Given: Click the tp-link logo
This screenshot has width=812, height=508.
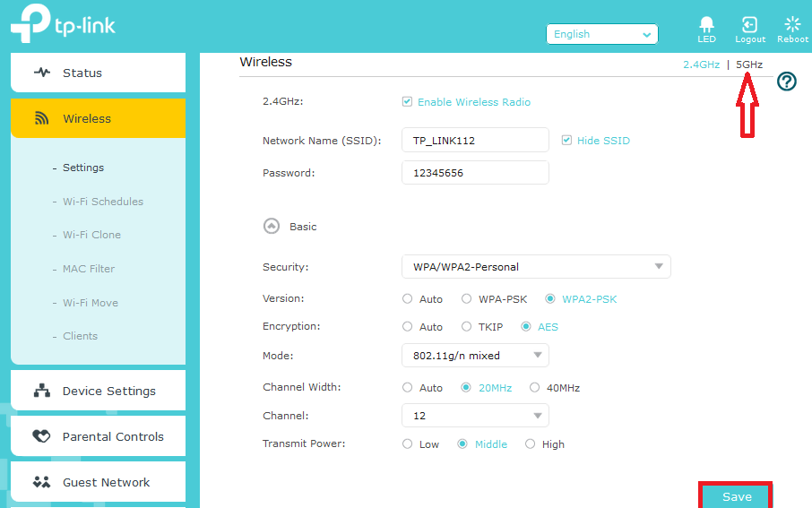Looking at the screenshot, I should click(63, 23).
